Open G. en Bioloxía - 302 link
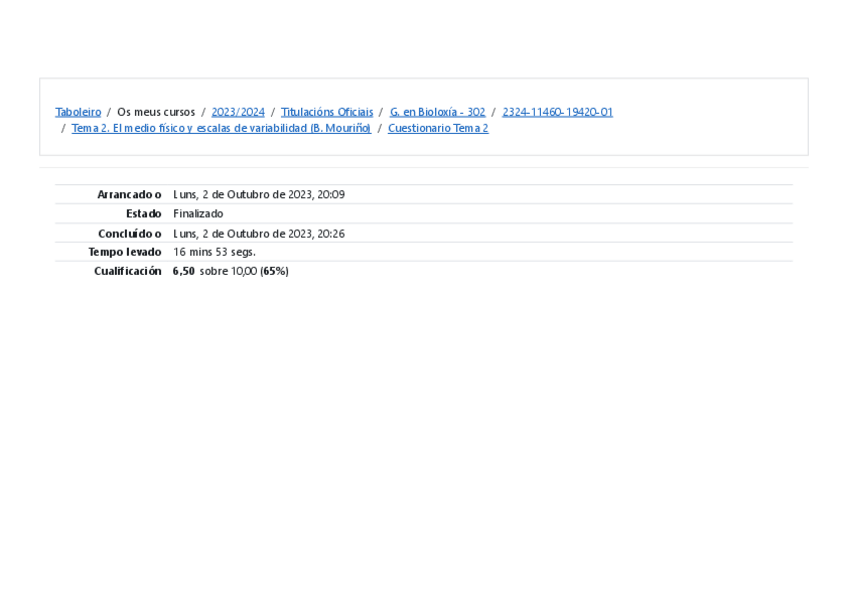Screen dimensions: 848x599 click(x=438, y=112)
